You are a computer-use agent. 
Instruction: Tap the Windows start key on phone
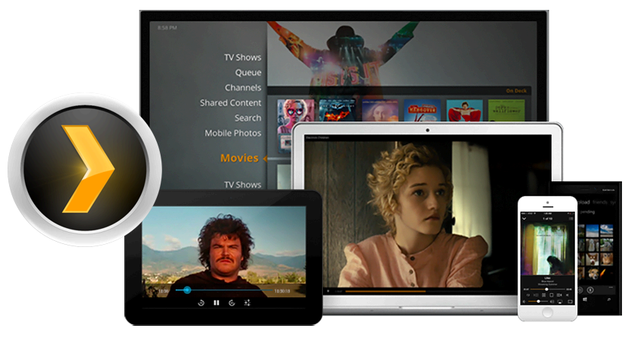pos(585,299)
